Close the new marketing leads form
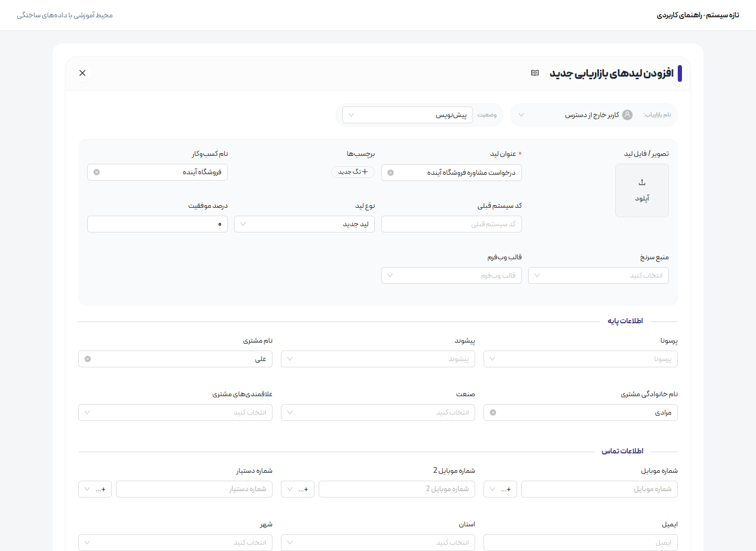The image size is (756, 551). (x=82, y=73)
